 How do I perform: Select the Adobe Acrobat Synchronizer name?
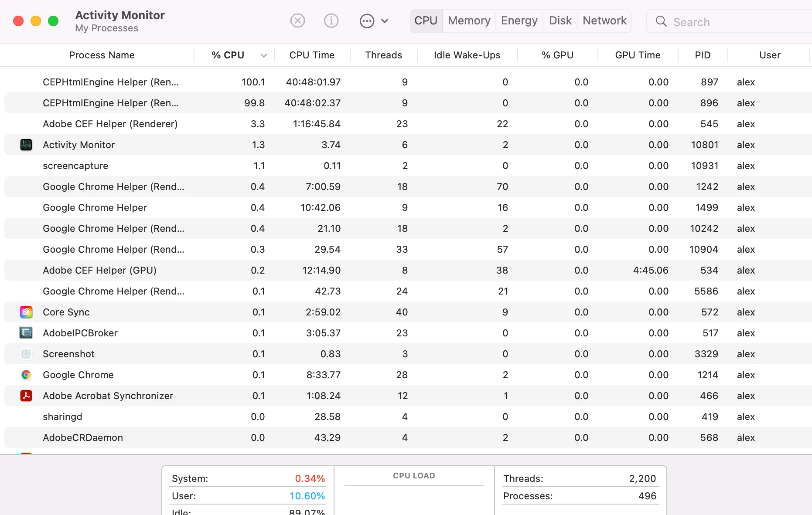click(108, 396)
